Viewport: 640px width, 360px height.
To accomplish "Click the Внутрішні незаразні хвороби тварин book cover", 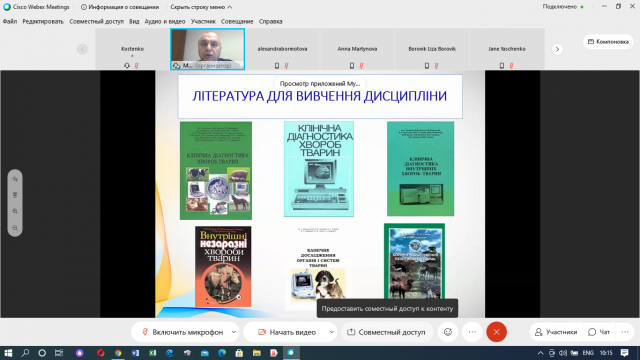I will click(223, 267).
